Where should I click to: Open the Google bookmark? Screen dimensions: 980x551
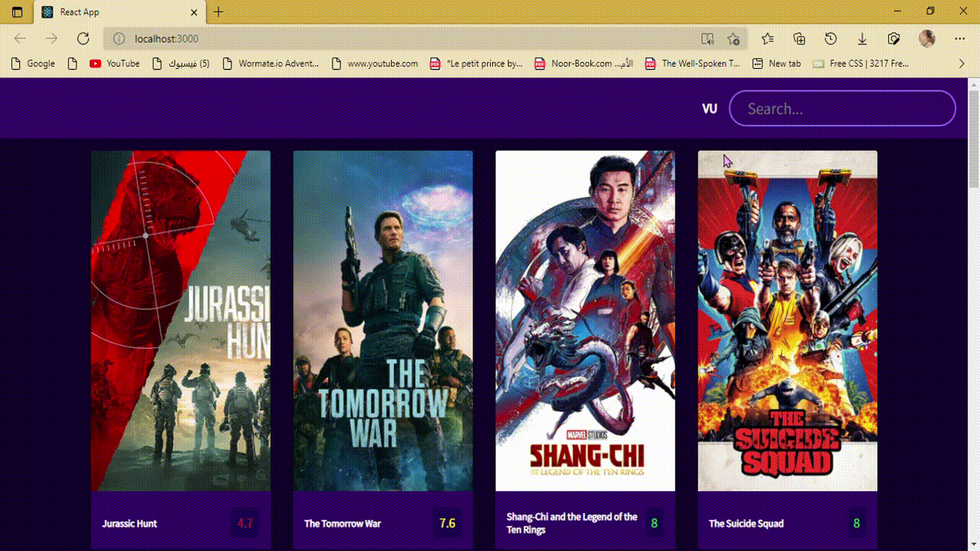pos(33,64)
